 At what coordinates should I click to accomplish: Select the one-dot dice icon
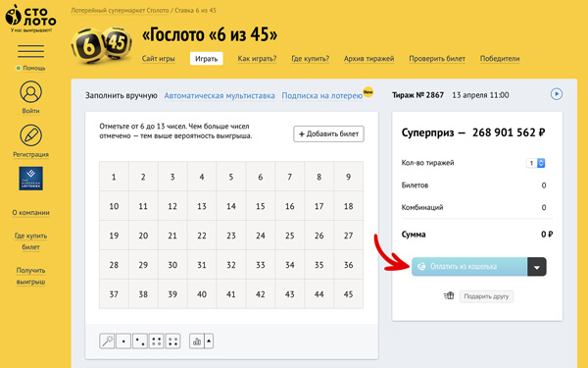[x=123, y=341]
